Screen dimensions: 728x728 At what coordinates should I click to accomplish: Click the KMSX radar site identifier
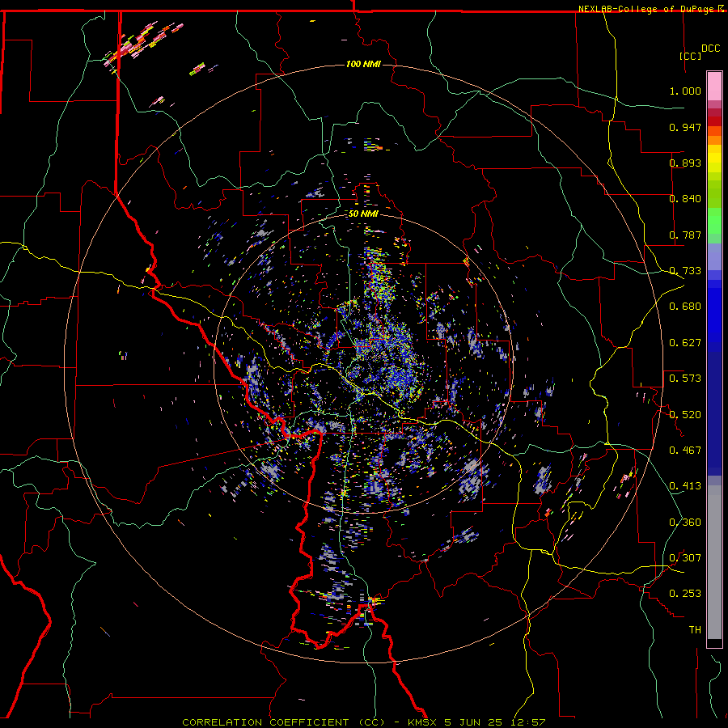pos(422,722)
